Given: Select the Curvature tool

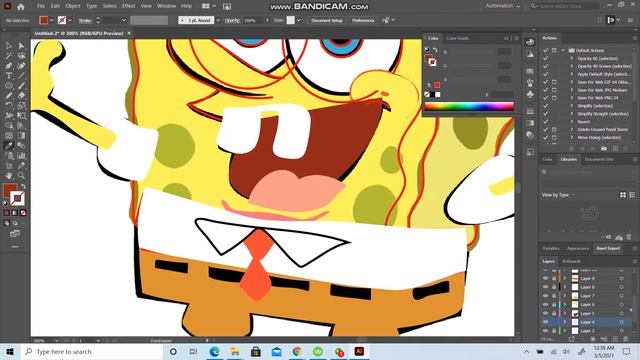Looking at the screenshot, I should [x=21, y=66].
